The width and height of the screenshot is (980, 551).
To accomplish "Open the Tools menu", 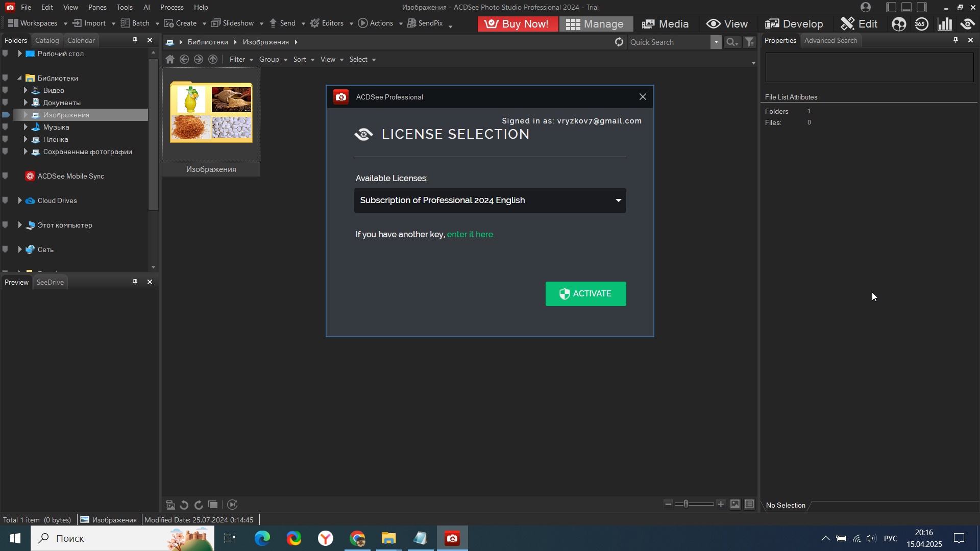I will click(124, 7).
